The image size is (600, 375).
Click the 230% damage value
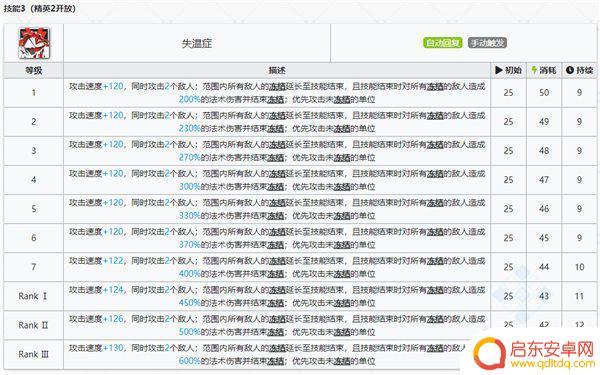pyautogui.click(x=189, y=129)
